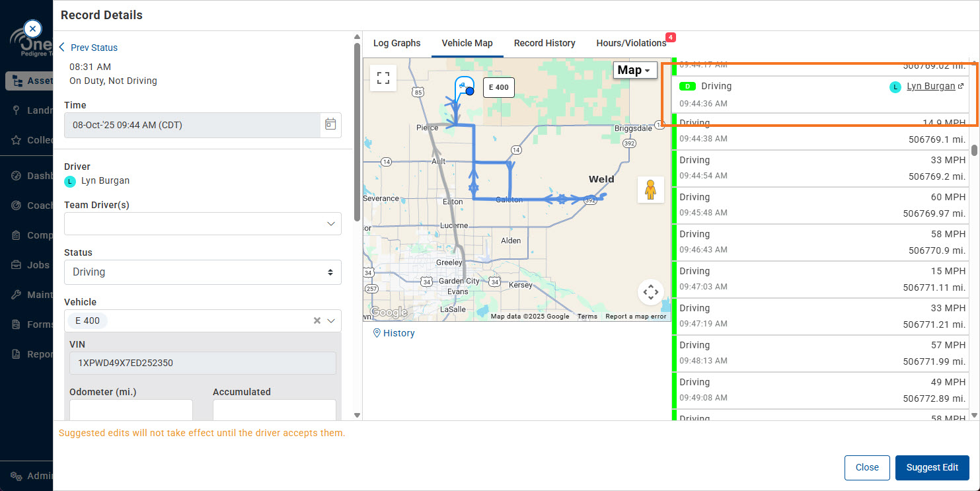Open the calendar picker in Time field
980x491 pixels.
(330, 124)
